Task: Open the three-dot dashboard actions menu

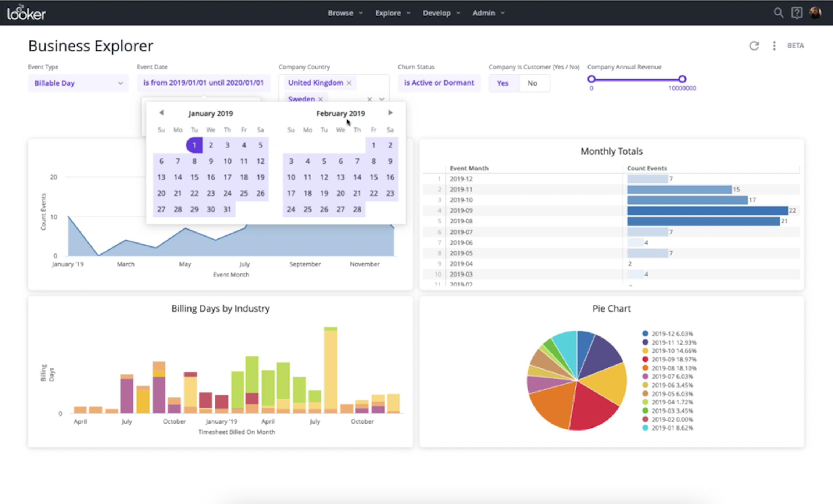Action: (774, 46)
